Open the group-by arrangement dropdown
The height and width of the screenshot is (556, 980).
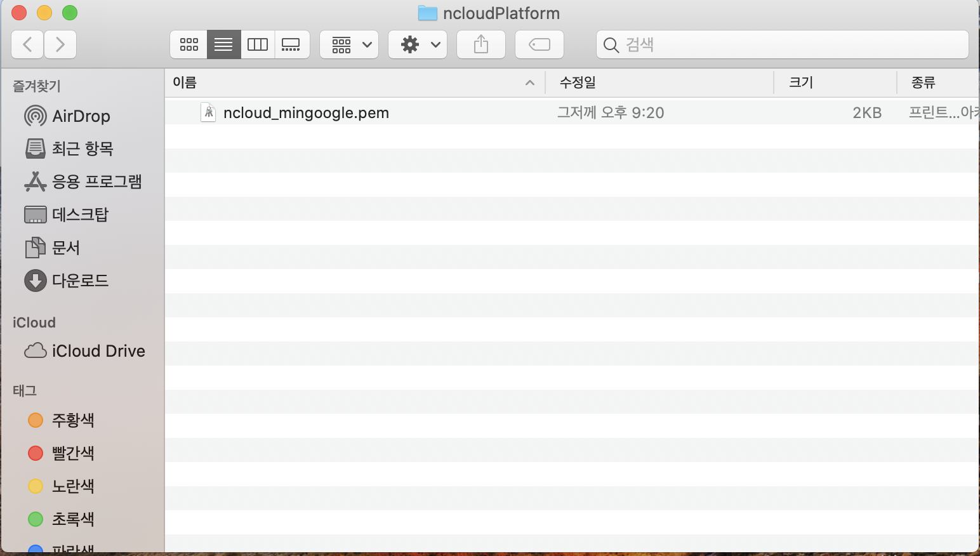[349, 44]
